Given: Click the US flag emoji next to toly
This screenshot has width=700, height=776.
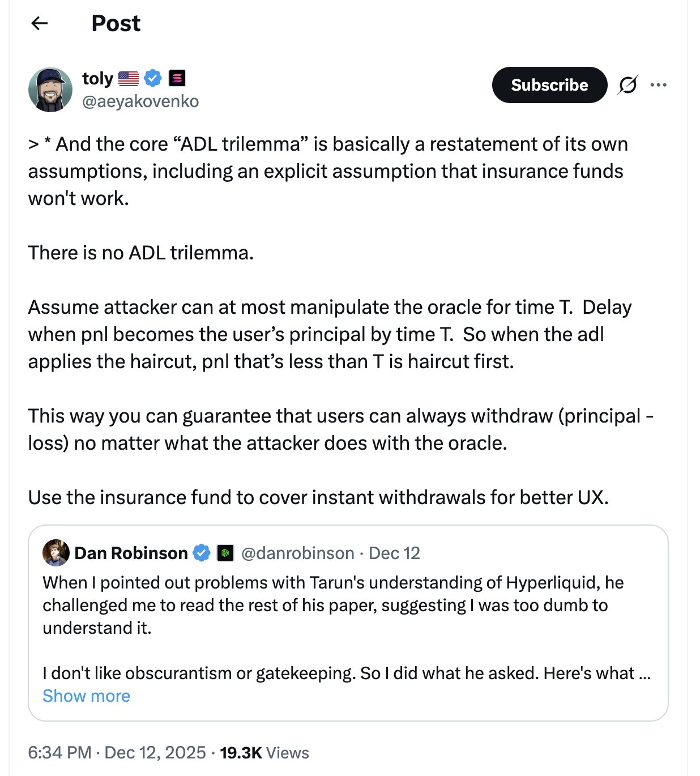Looking at the screenshot, I should click(x=129, y=78).
